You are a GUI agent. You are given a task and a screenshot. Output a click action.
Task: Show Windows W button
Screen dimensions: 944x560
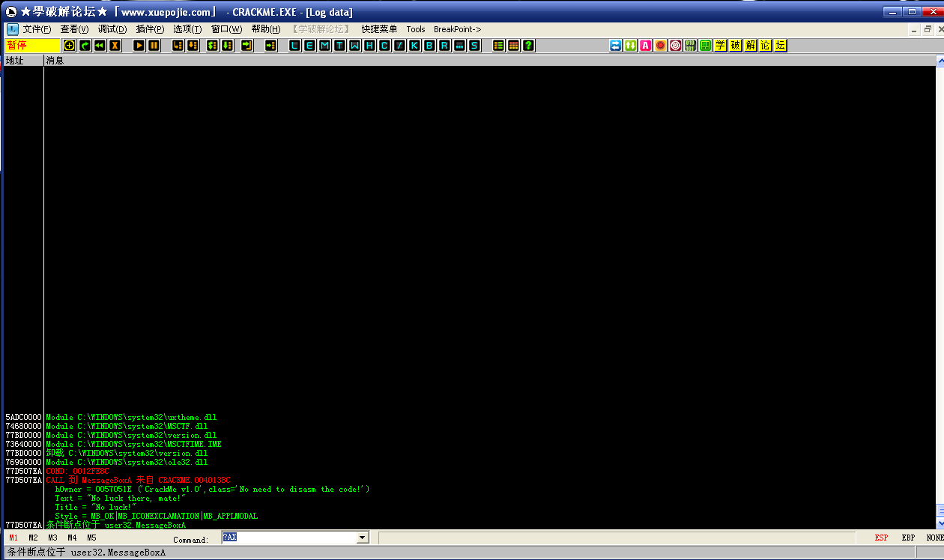coord(354,46)
